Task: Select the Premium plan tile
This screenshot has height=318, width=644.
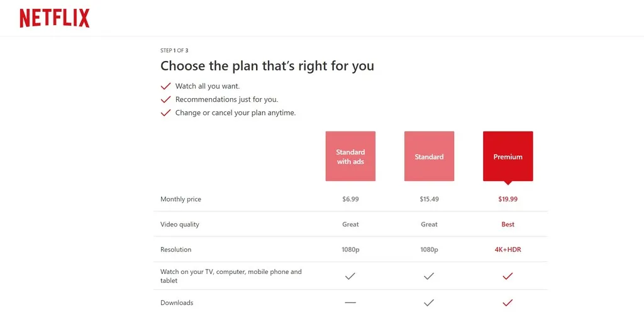Action: [508, 156]
